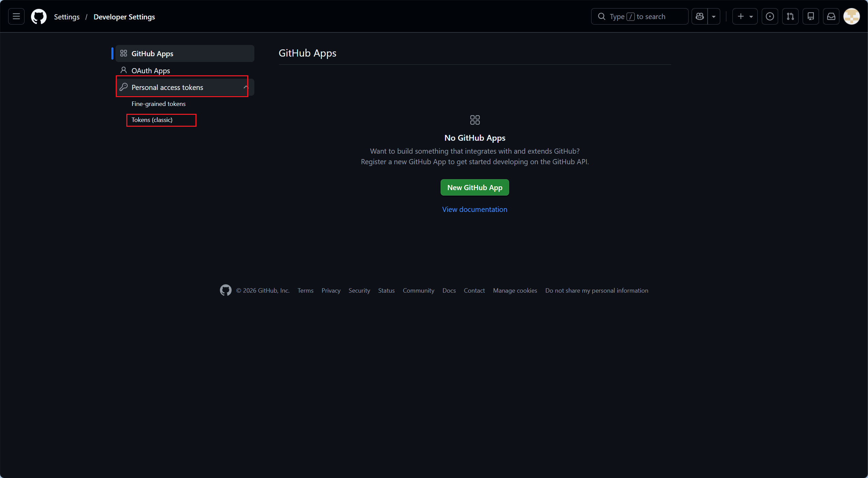868x478 pixels.
Task: Select GitHub Apps in the sidebar
Action: click(185, 53)
